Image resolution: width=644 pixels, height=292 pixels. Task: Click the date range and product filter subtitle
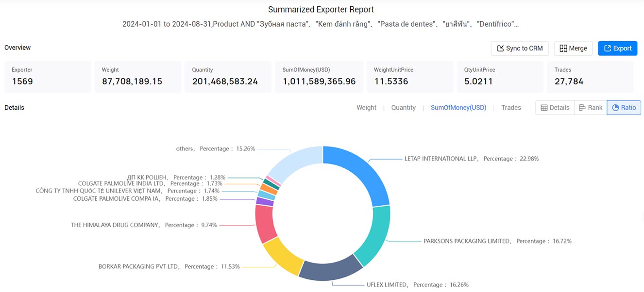click(x=321, y=24)
